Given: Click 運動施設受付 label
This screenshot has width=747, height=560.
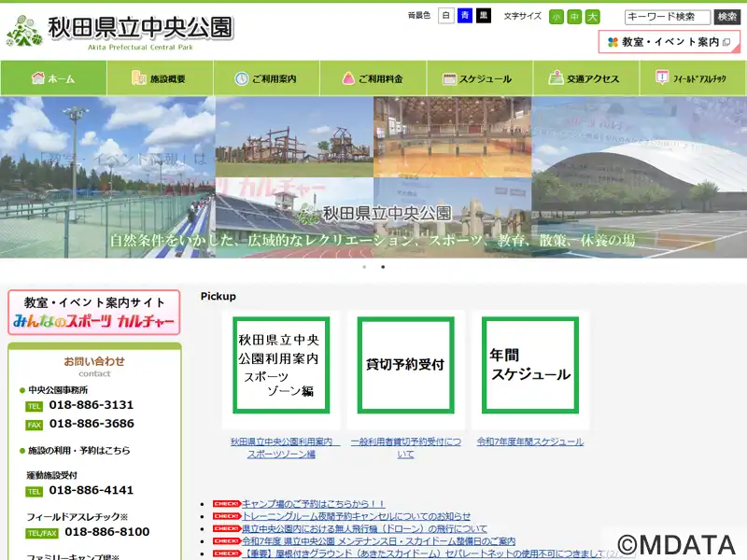Looking at the screenshot, I should (51, 475).
